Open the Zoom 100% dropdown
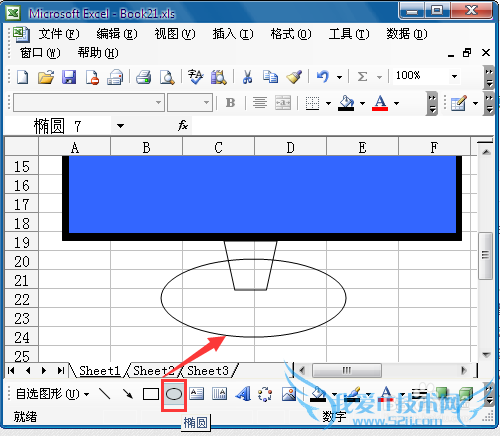 tap(454, 76)
